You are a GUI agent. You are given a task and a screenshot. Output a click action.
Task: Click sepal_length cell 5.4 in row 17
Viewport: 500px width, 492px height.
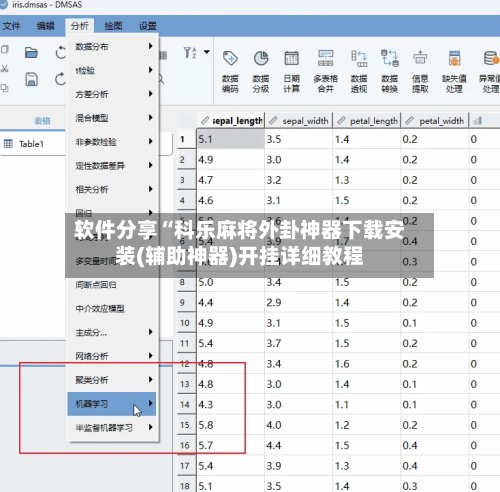pos(231,466)
